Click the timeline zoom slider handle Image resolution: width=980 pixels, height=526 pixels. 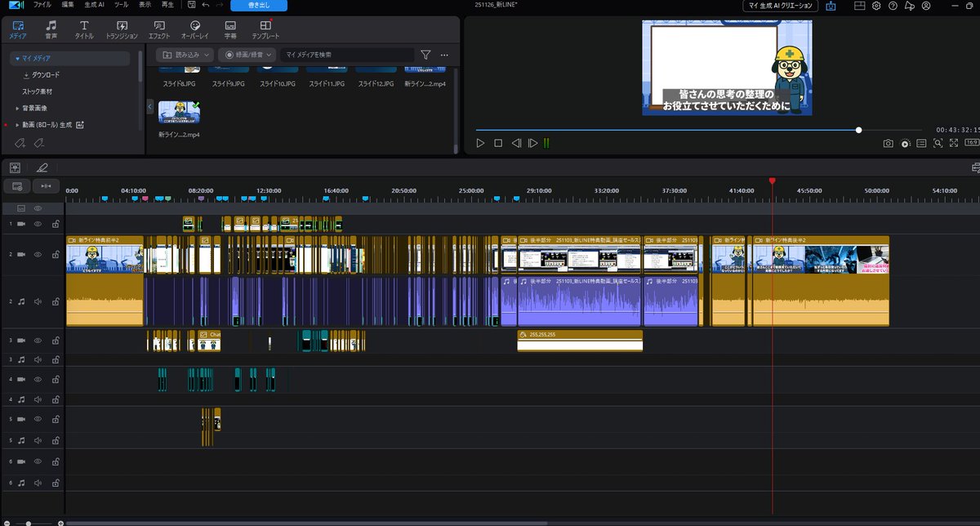pyautogui.click(x=29, y=523)
